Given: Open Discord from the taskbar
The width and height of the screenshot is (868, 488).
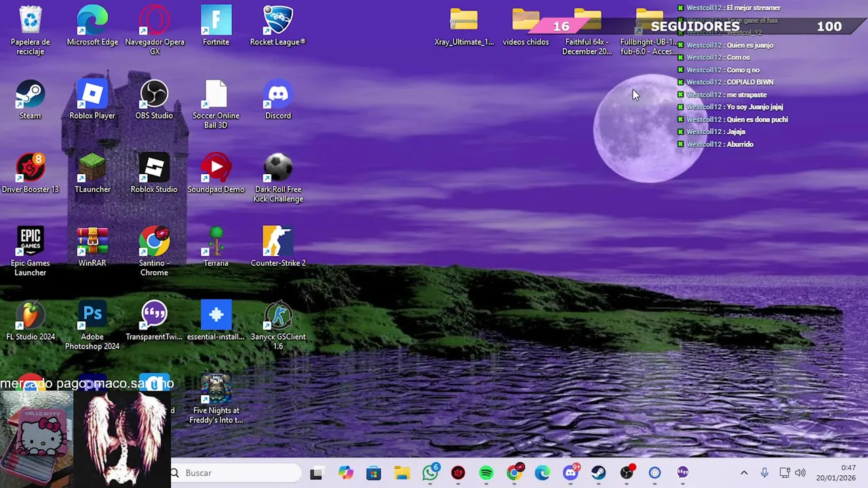Looking at the screenshot, I should [570, 473].
